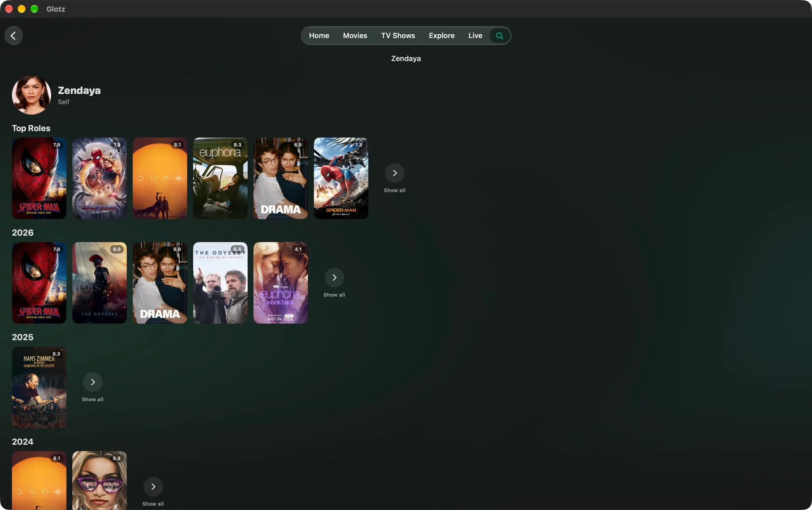Open the Dune poster in Top Roles
812x510 pixels.
[x=160, y=178]
